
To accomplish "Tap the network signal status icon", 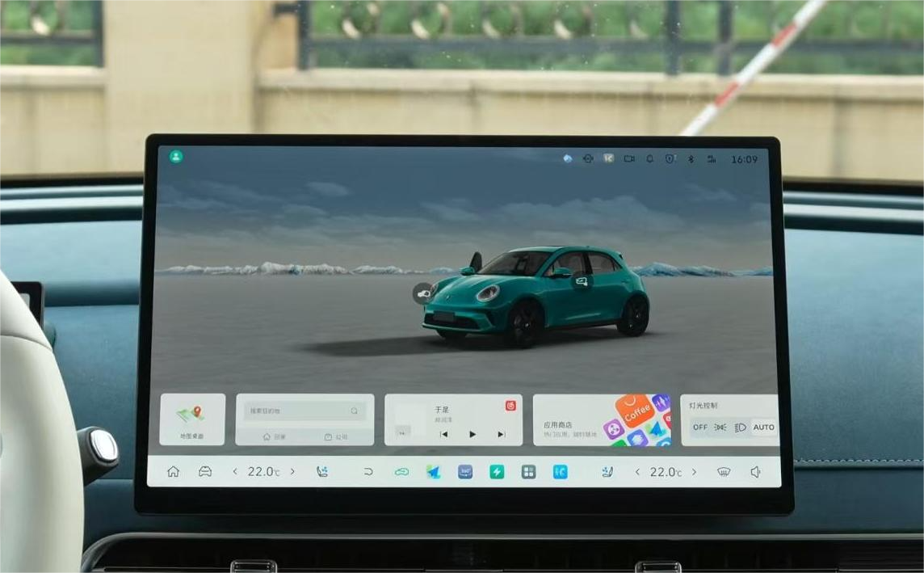I will coord(712,159).
